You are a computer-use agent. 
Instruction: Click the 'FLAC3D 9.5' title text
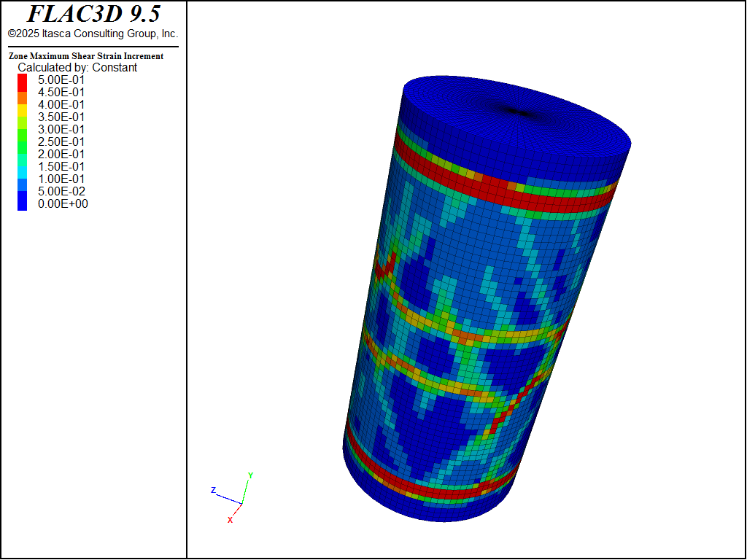[x=93, y=14]
